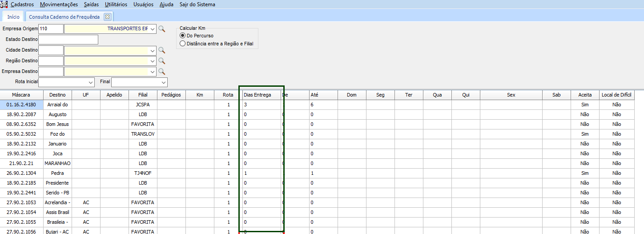Click the Dias Entrega column header
The width and height of the screenshot is (644, 234).
point(262,95)
